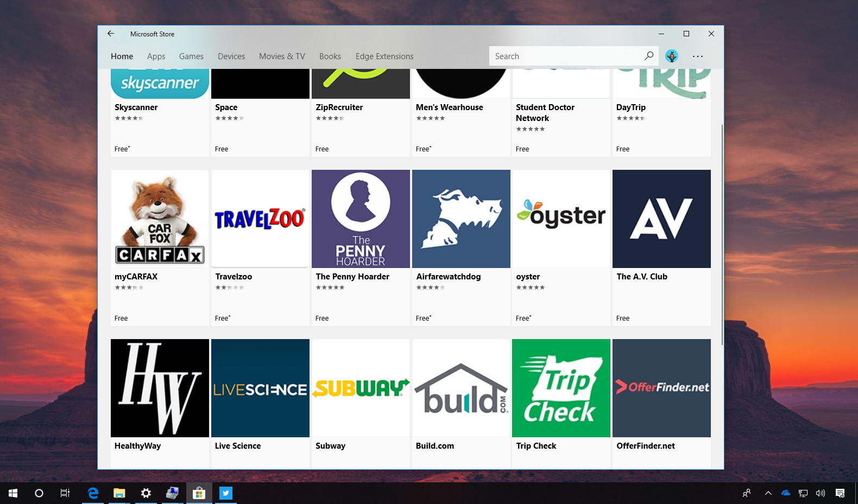Go back with the arrow button
Screen dimensions: 858x504
click(111, 34)
